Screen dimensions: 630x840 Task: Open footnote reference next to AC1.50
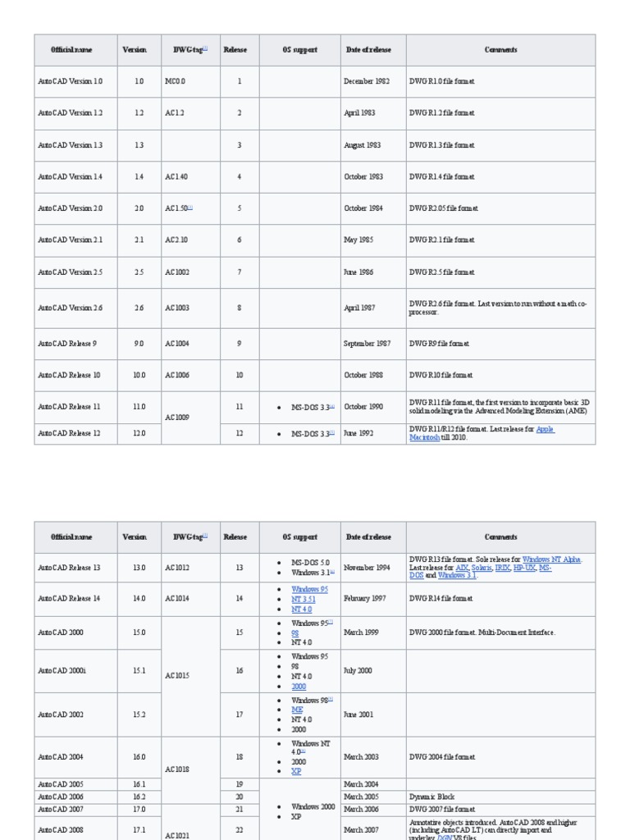point(190,208)
